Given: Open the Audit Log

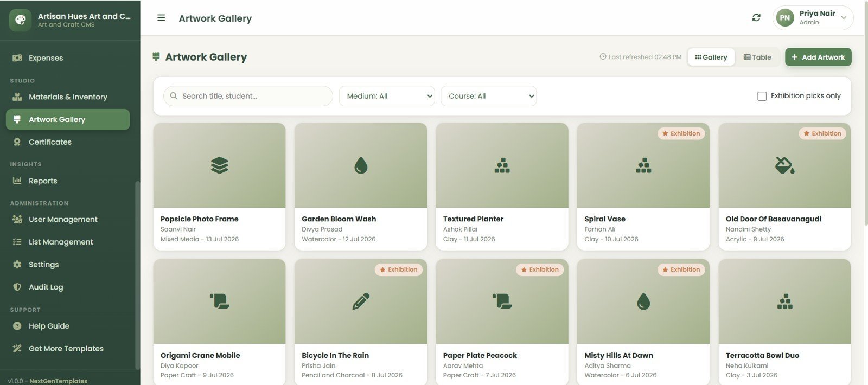Looking at the screenshot, I should pos(68,287).
